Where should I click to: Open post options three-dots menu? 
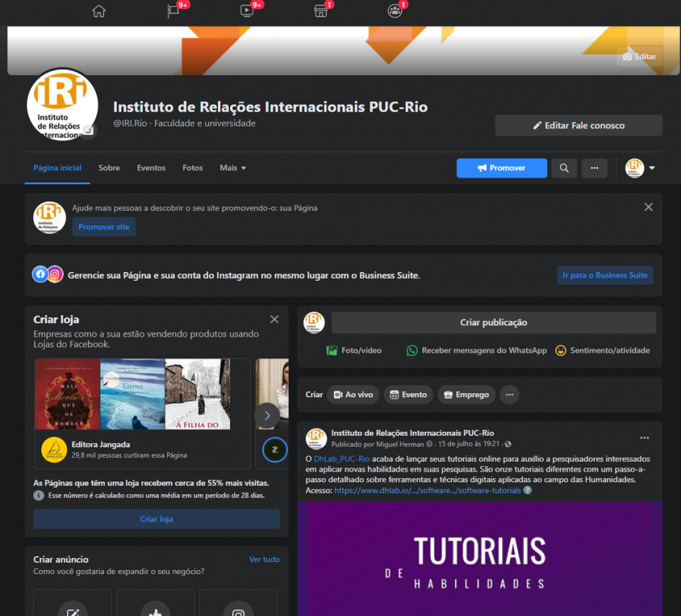[644, 438]
